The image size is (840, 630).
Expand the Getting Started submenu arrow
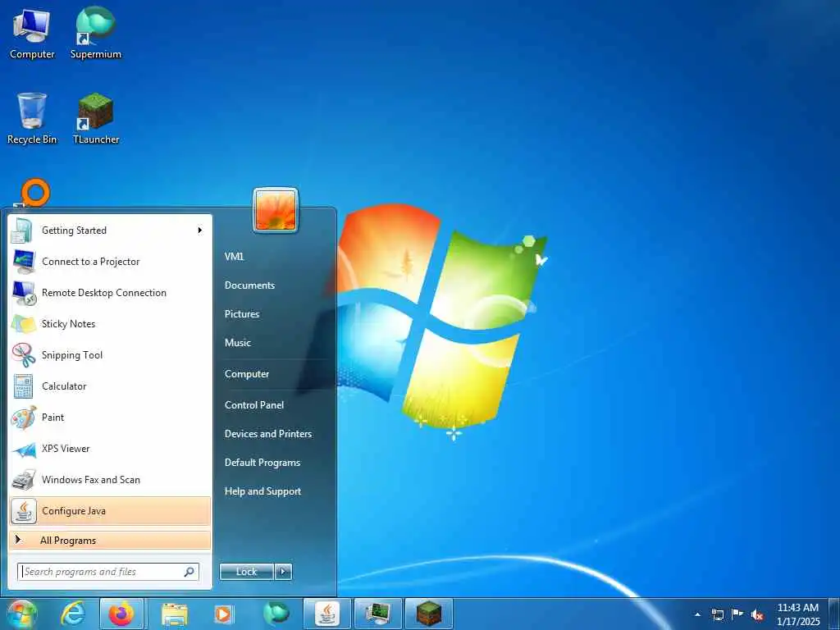(200, 231)
